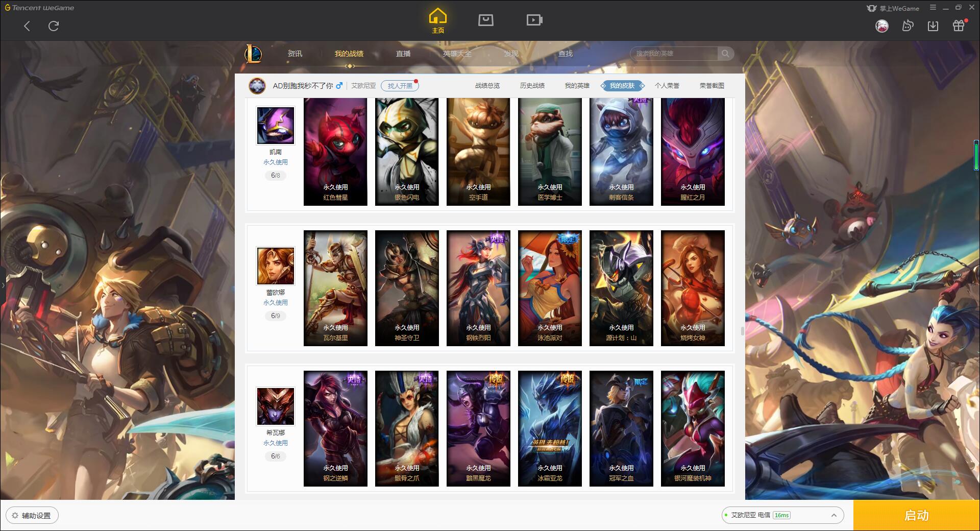Image resolution: width=980 pixels, height=531 pixels.
Task: Open the 骸骨之爪 skin card
Action: (x=407, y=429)
